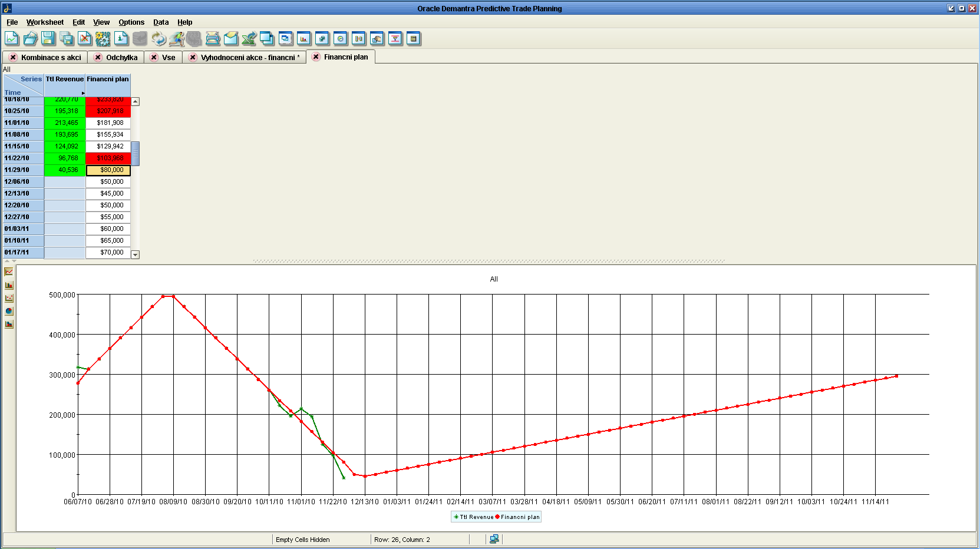Open the Data menu
Image resolution: width=980 pixels, height=549 pixels.
click(x=161, y=22)
